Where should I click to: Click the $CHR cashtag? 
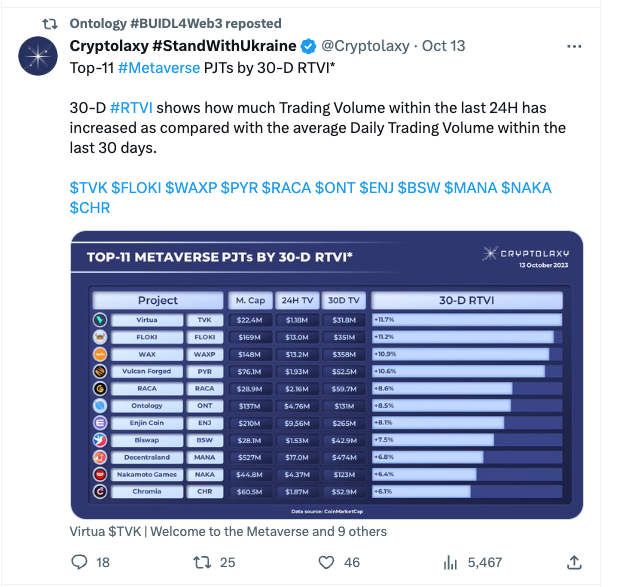[x=89, y=208]
